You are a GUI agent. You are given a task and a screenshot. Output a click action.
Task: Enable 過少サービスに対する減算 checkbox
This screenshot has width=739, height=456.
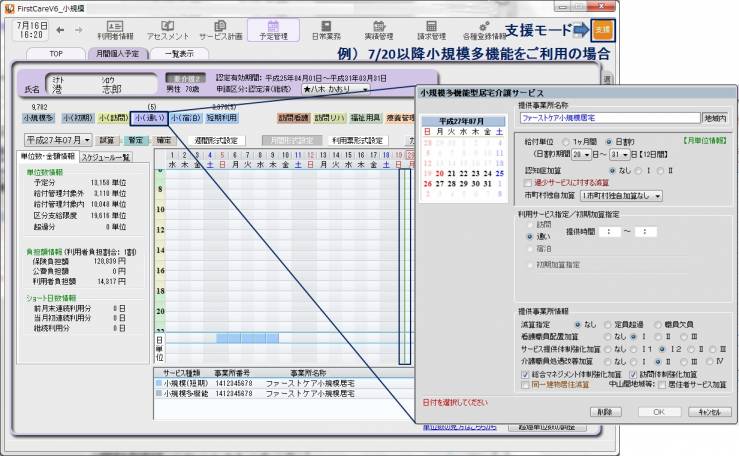point(525,183)
